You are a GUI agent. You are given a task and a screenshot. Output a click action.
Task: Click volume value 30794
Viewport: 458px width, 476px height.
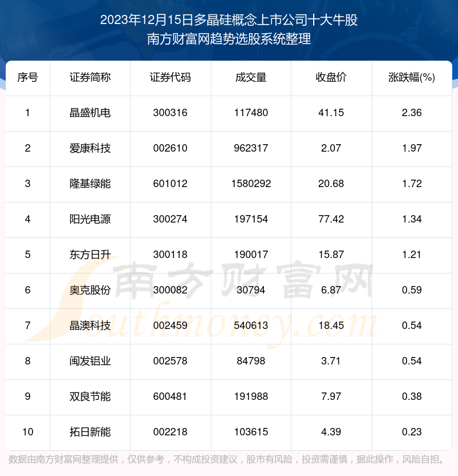coord(251,290)
